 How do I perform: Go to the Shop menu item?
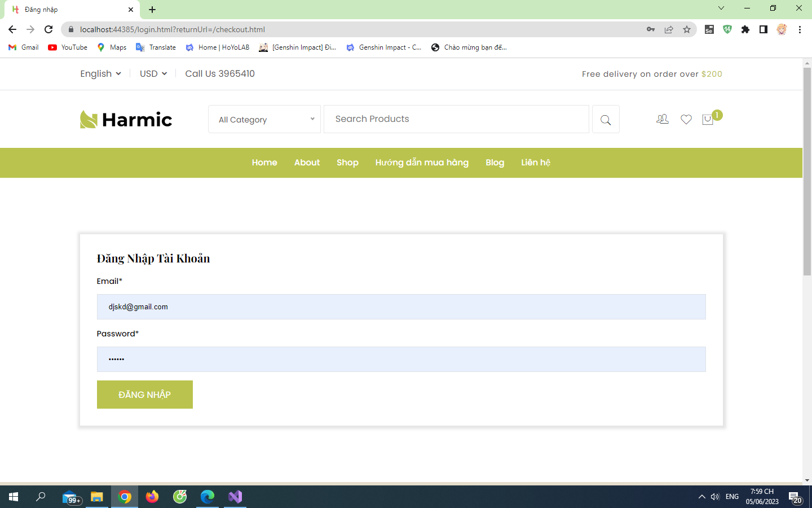(x=347, y=163)
